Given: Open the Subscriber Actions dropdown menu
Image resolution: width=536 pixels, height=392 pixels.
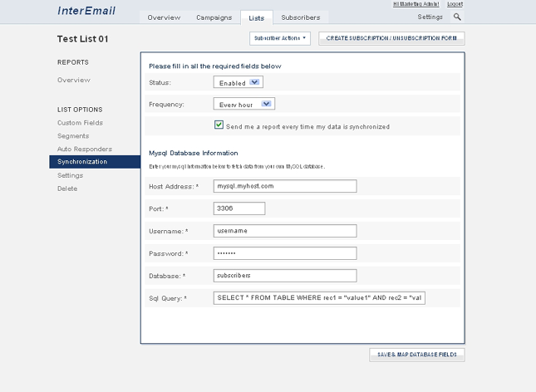Looking at the screenshot, I should pos(280,38).
